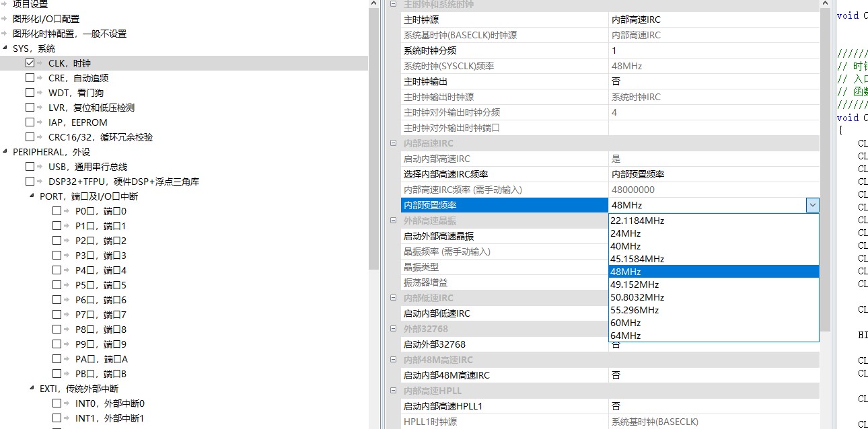Tick the LVR 复位和低压检测 checkbox
This screenshot has height=429, width=868.
click(30, 108)
